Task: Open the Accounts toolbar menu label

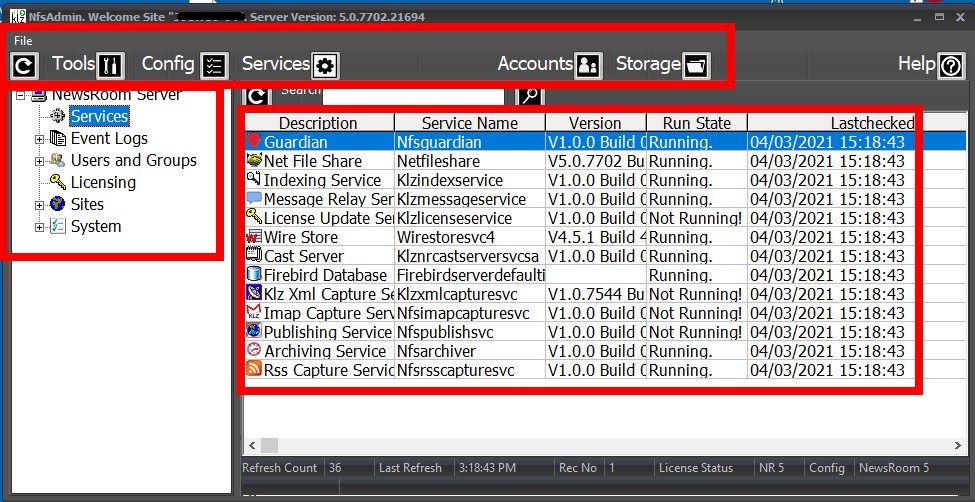Action: [x=535, y=63]
